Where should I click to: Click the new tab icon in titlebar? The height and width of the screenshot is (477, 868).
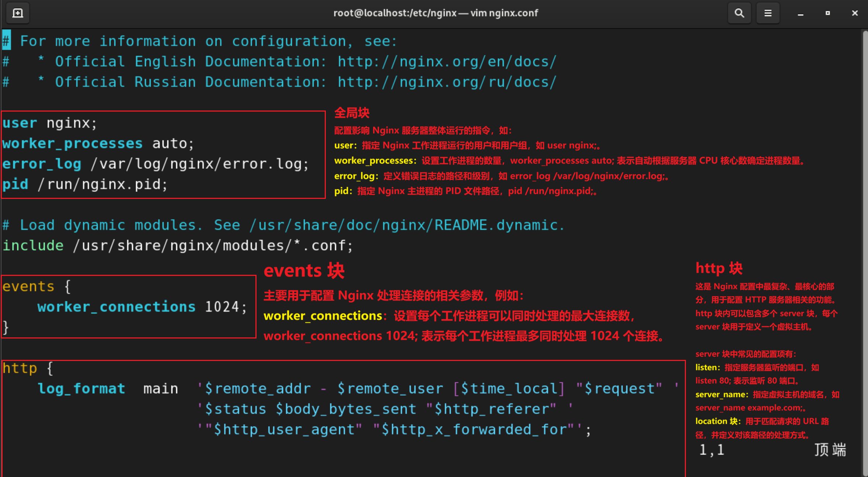pos(17,13)
